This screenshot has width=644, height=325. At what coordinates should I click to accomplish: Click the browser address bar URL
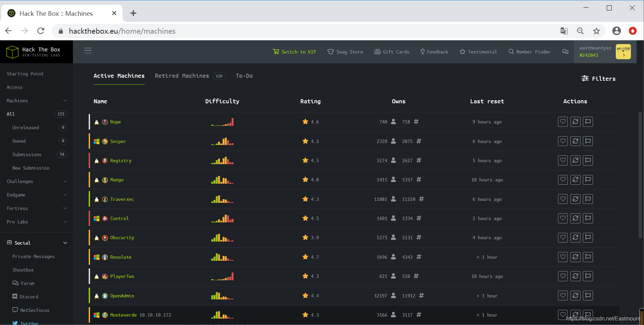(x=122, y=31)
